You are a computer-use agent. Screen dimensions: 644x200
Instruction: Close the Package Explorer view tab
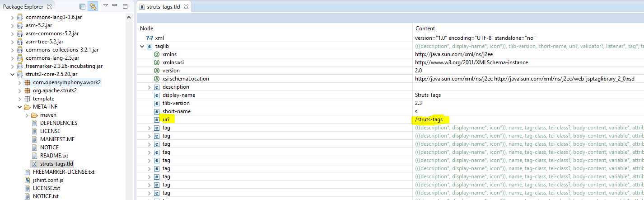(49, 7)
